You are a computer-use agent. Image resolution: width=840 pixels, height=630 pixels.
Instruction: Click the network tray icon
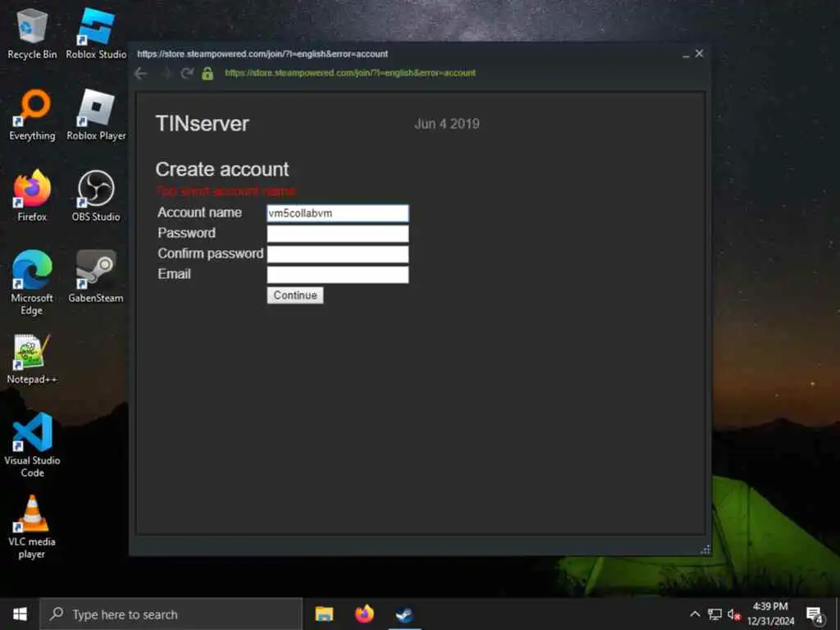click(x=714, y=614)
